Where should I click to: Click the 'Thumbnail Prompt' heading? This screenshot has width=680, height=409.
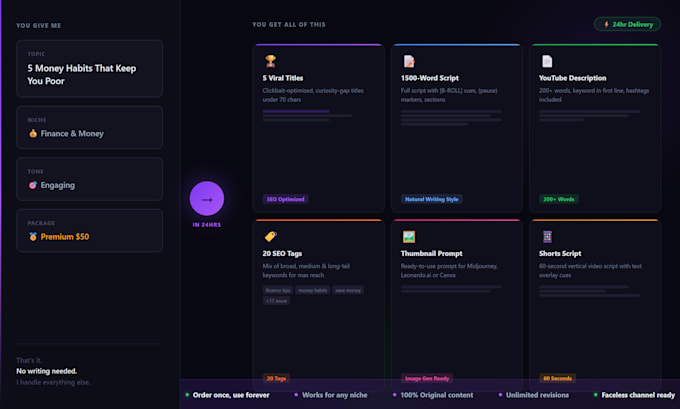[432, 253]
